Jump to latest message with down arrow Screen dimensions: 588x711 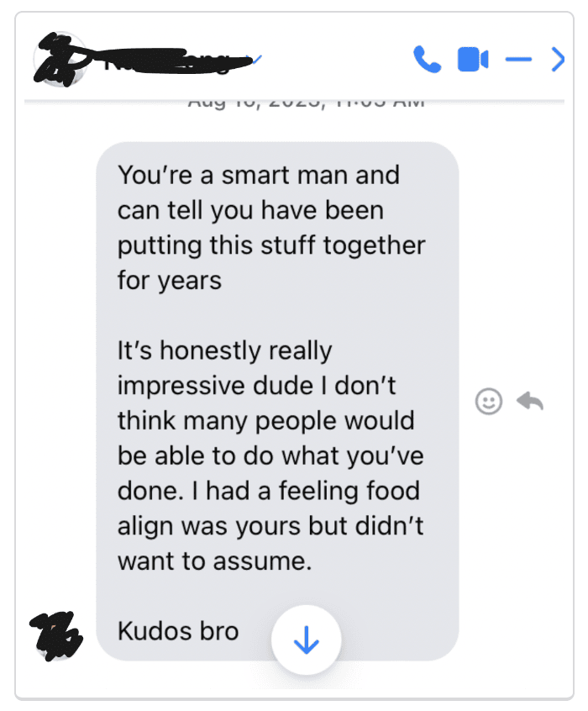coord(307,640)
